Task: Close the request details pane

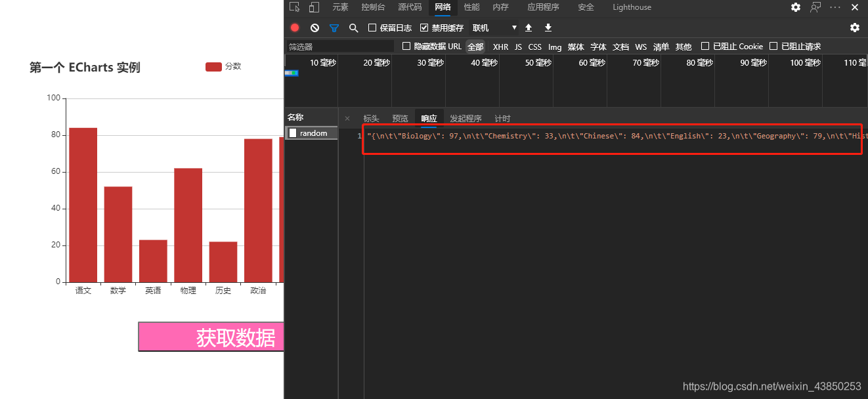Action: [x=347, y=119]
